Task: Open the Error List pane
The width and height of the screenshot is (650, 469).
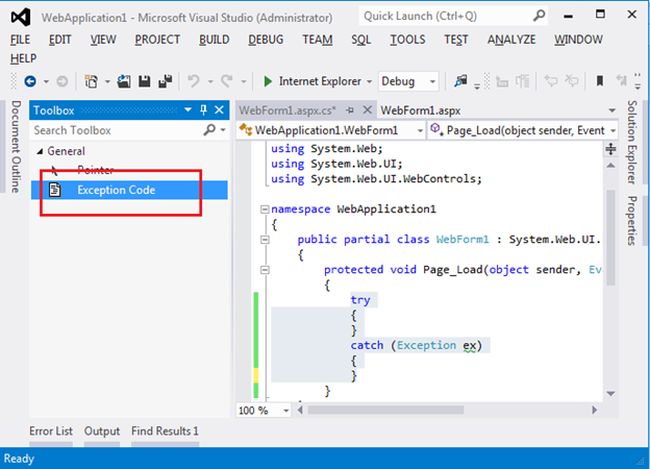Action: [51, 431]
